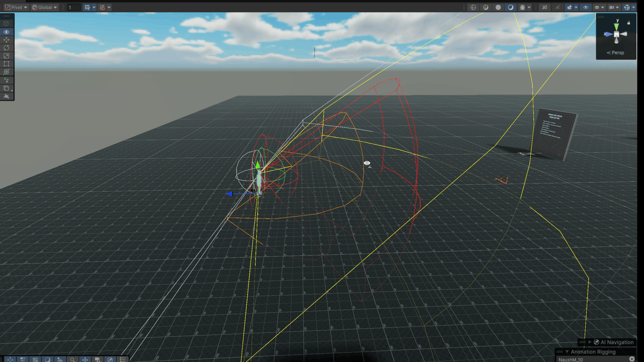Toggle Search overlay magnifier in bottom bar
This screenshot has height=362, width=644.
pos(72,359)
